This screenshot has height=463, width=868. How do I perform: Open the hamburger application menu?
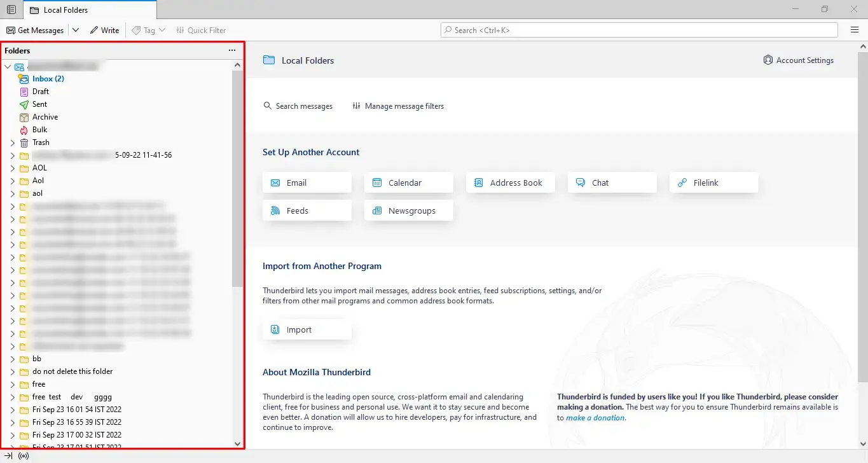click(x=855, y=30)
